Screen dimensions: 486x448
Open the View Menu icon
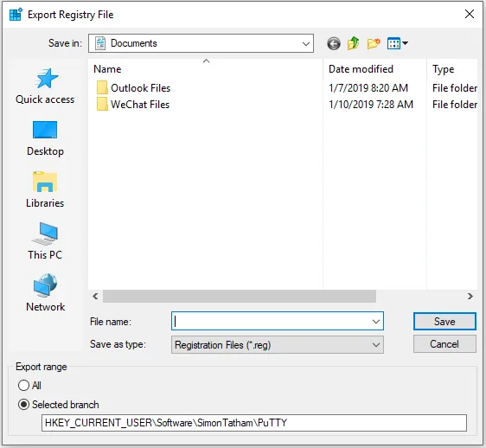[397, 43]
